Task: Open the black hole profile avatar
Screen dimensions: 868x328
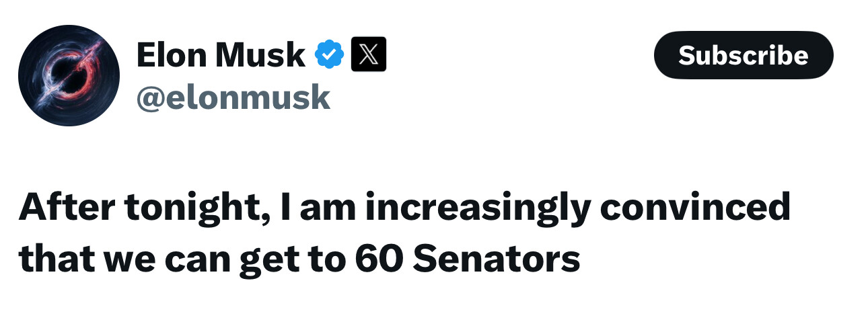Action: [69, 75]
